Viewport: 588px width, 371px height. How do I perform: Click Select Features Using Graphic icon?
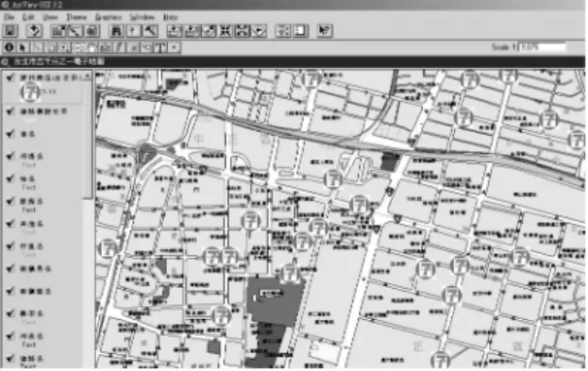[x=283, y=31]
